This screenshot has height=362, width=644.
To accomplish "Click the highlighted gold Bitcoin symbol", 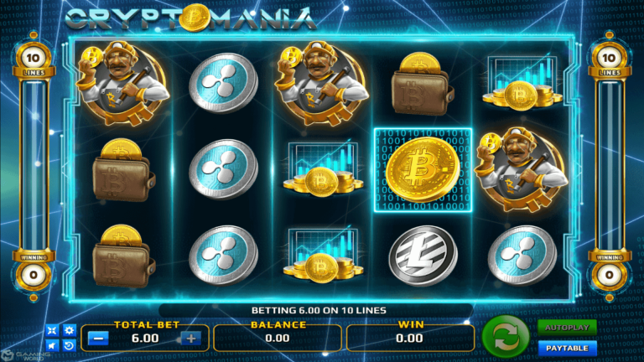I will [423, 170].
